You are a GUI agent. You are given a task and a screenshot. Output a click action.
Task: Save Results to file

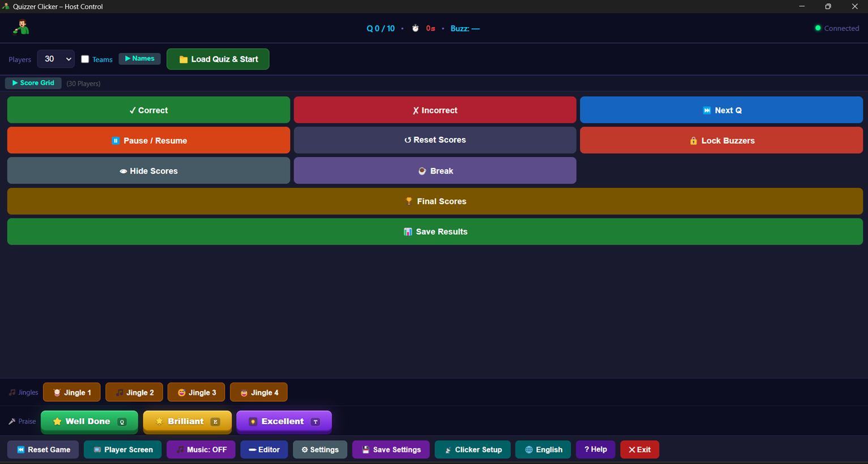[x=435, y=231]
